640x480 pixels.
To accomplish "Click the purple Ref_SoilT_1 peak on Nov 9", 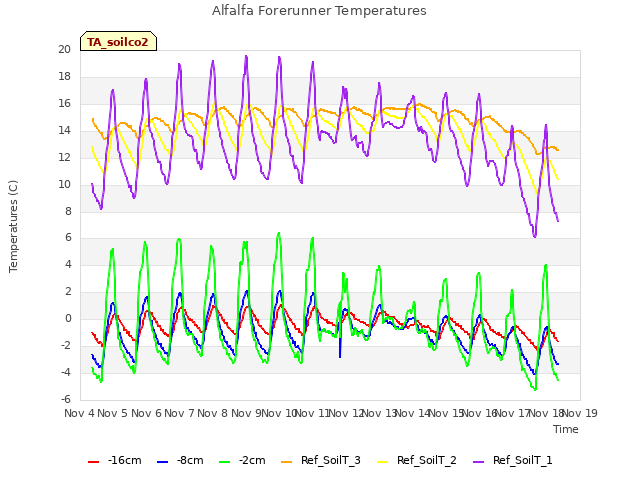I will pyautogui.click(x=246, y=56).
